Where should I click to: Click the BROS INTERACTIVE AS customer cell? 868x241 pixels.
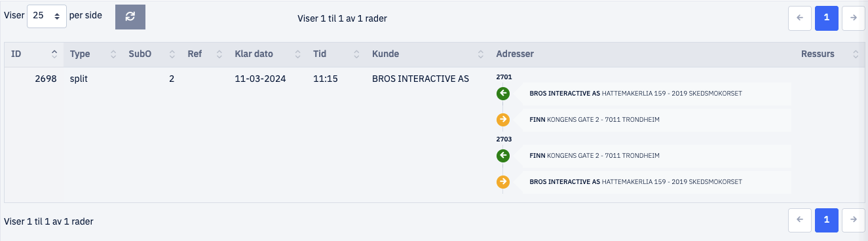point(421,79)
